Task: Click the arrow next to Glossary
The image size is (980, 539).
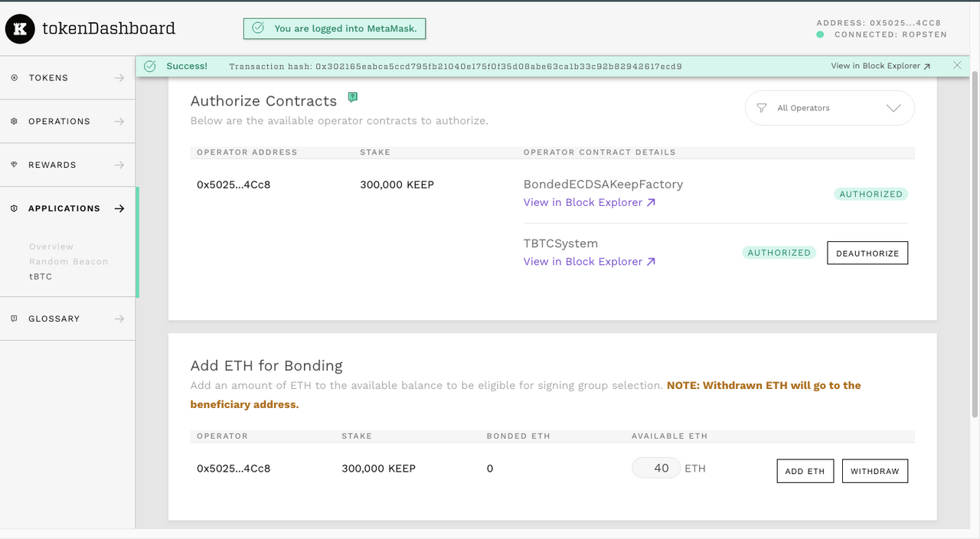Action: tap(119, 318)
